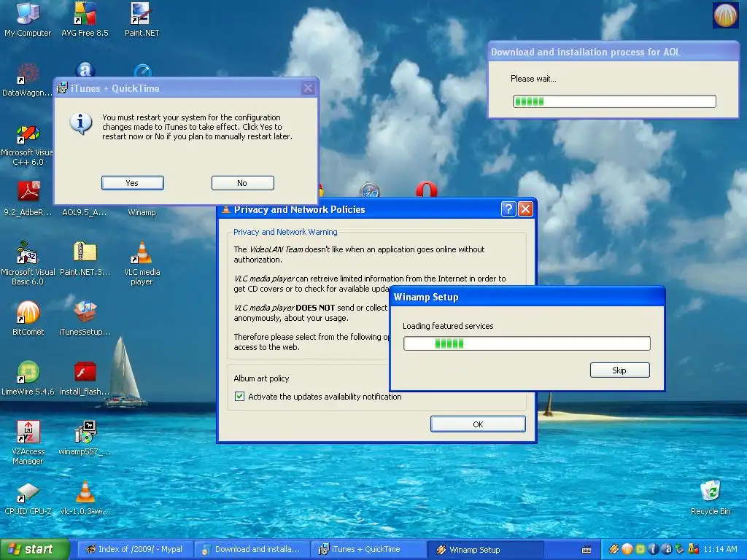
Task: Switch to 'Download and installa...' taskbar button
Action: (252, 550)
